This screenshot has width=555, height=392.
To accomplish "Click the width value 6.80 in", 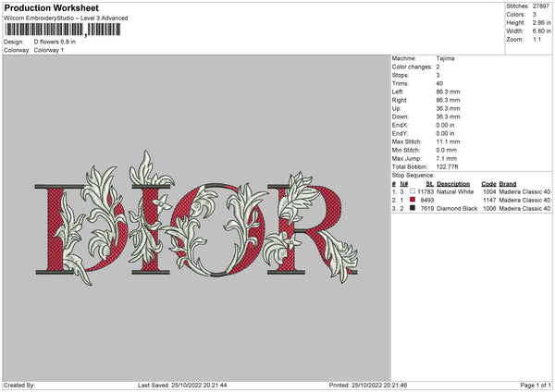I will pyautogui.click(x=541, y=31).
